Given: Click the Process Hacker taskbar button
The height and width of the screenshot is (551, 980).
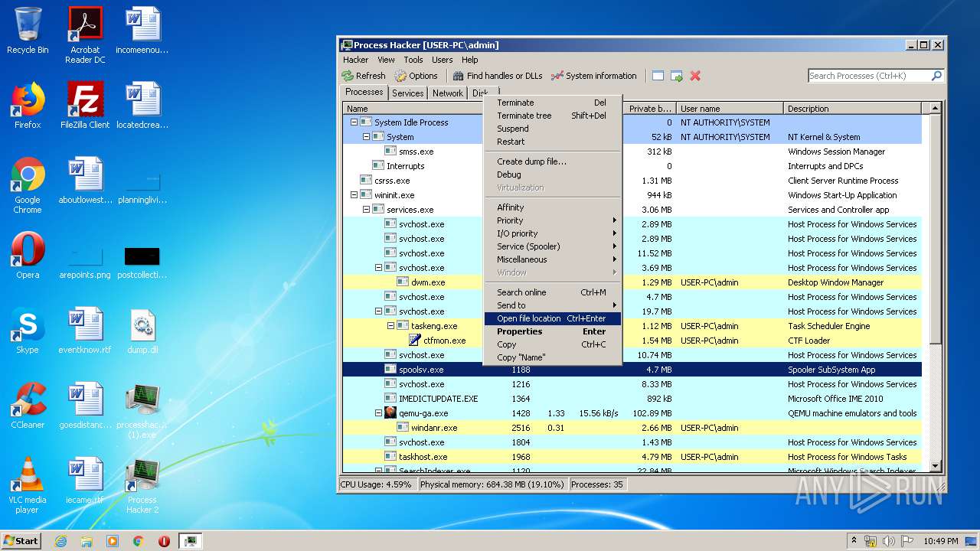Looking at the screenshot, I should (190, 540).
